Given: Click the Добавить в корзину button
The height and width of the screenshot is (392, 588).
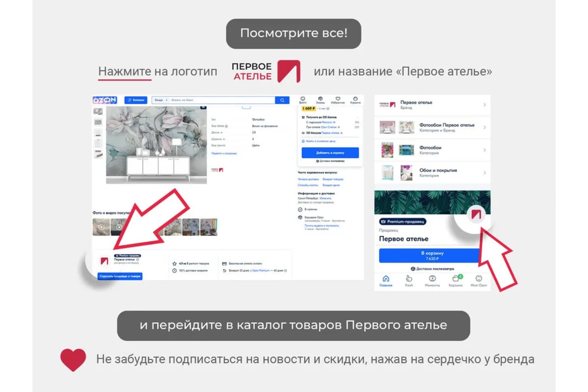Looking at the screenshot, I should tap(330, 153).
